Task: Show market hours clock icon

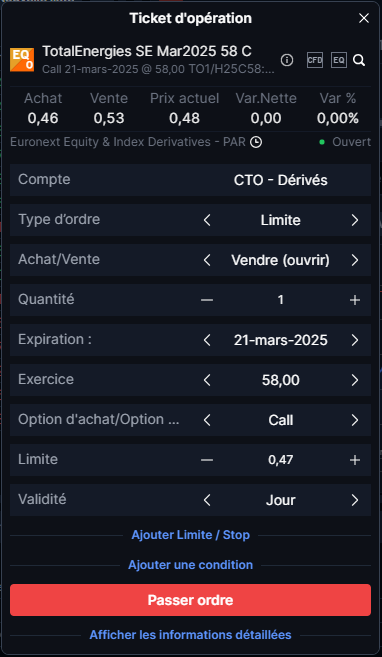Action: (256, 142)
